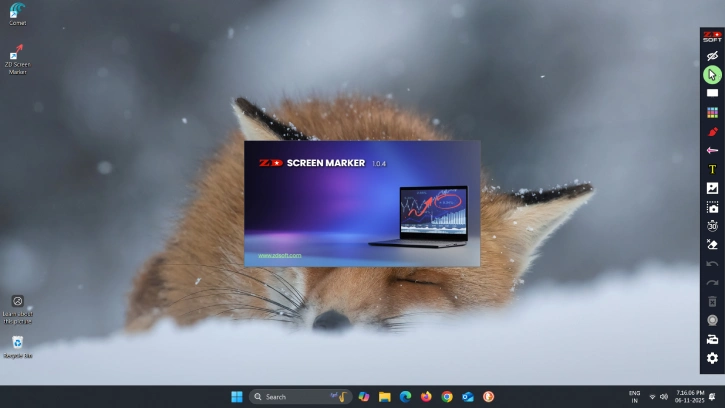Click the laptop image on splash screen
Image resolution: width=725 pixels, height=408 pixels.
tap(420, 216)
